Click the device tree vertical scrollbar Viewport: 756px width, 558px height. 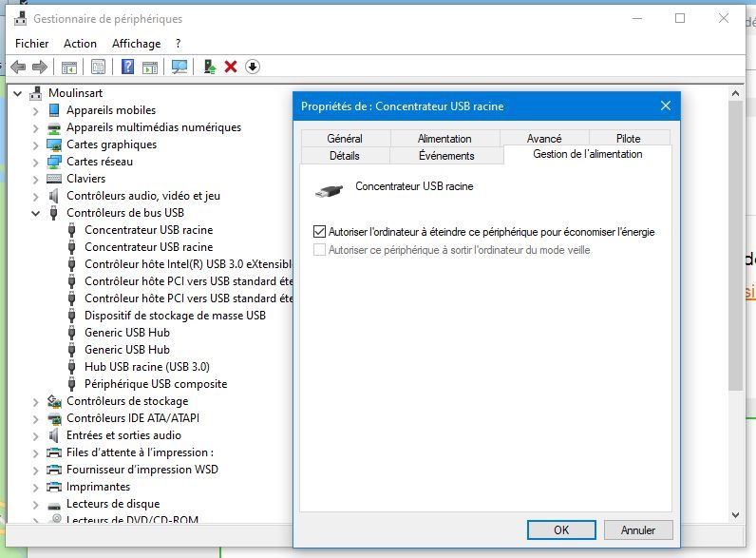pos(735,285)
